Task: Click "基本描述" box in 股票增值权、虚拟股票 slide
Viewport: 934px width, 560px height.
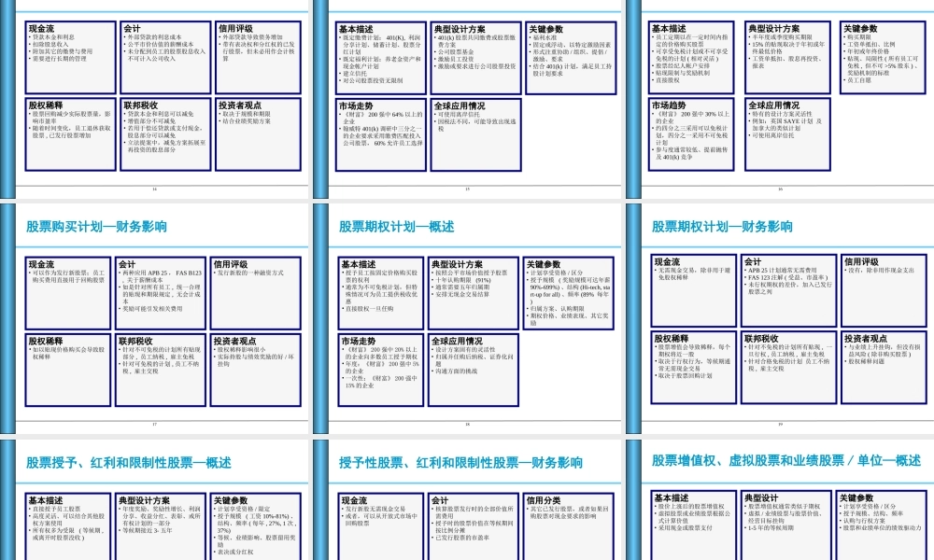Action: point(693,525)
